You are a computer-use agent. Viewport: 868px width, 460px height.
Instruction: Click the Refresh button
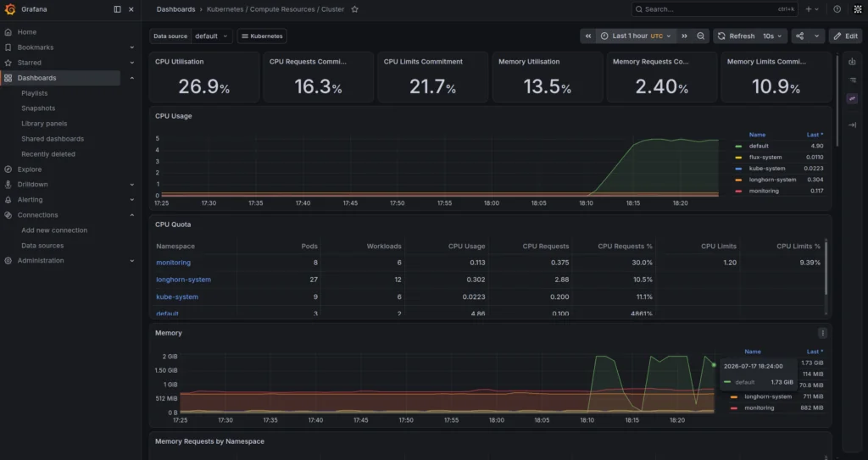(x=737, y=36)
